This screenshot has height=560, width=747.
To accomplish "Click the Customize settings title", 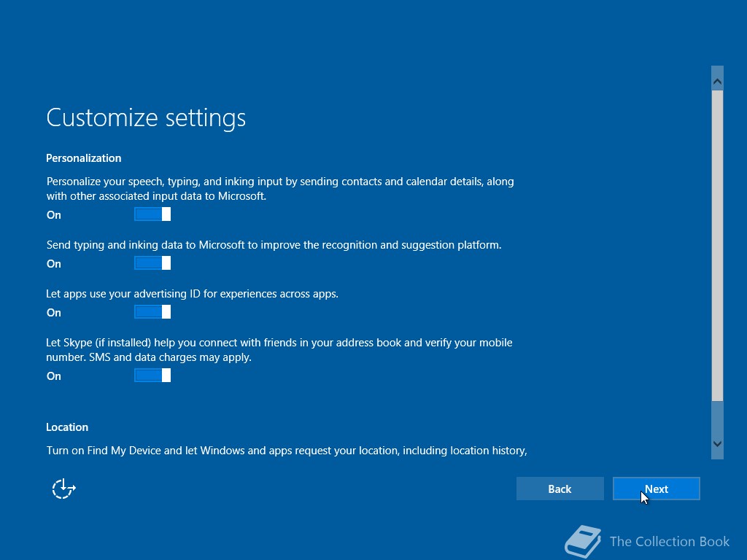I will [x=146, y=117].
